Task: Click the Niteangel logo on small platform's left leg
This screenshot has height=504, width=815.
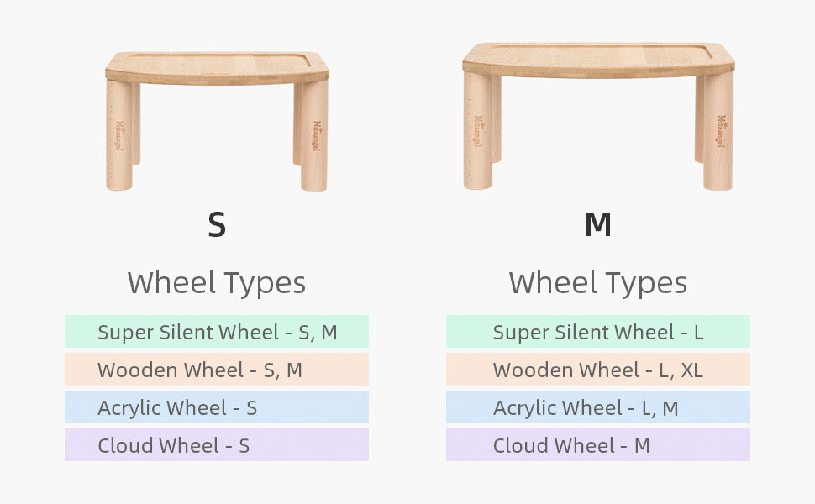Action: [119, 134]
